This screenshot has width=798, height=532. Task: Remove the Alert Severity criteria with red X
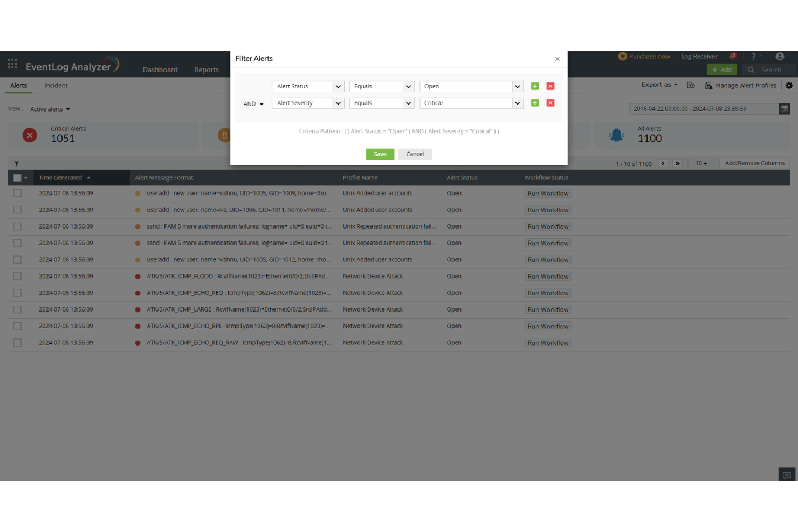(550, 103)
